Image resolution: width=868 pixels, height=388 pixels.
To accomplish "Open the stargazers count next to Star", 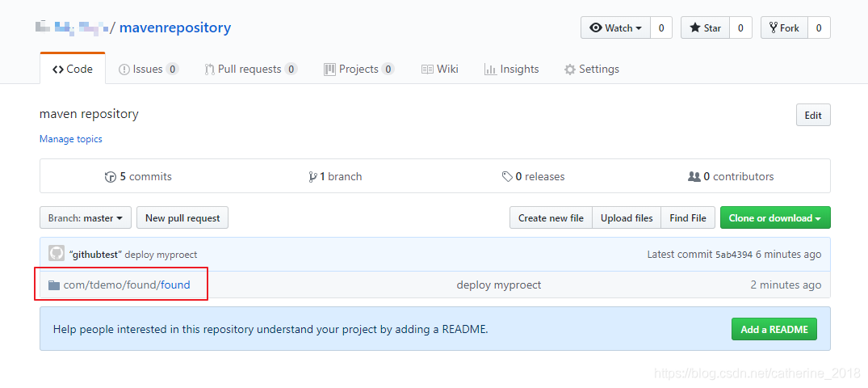I will pos(740,27).
